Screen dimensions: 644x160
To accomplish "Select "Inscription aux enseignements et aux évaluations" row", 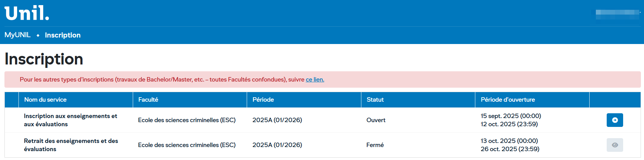I will [x=70, y=120].
